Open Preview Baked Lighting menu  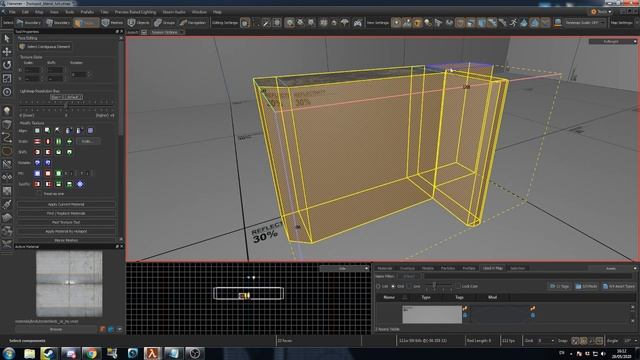click(x=135, y=12)
